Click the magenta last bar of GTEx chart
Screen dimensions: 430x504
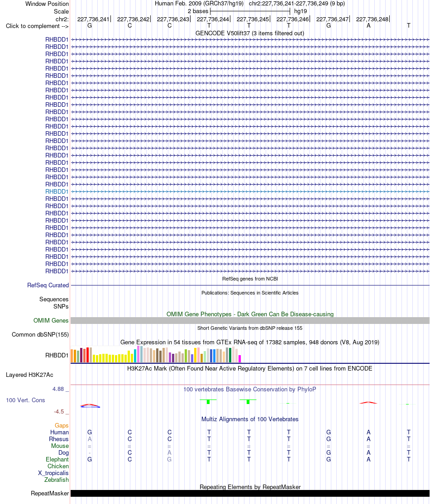coord(239,359)
